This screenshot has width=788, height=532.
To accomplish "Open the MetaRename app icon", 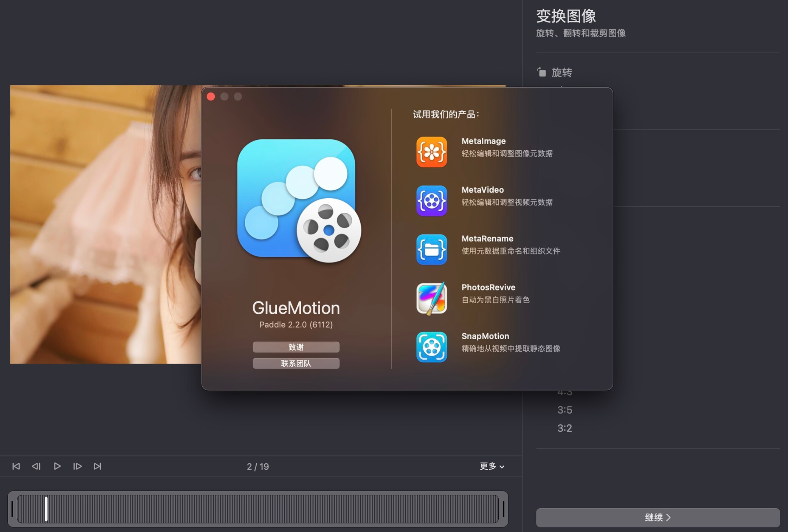I will 431,249.
